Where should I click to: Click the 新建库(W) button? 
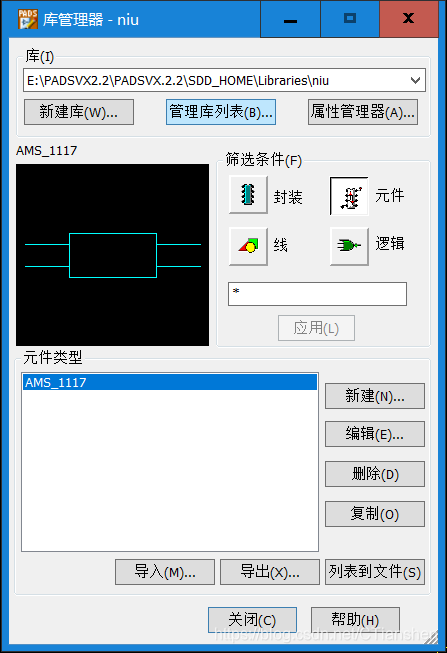[x=79, y=112]
